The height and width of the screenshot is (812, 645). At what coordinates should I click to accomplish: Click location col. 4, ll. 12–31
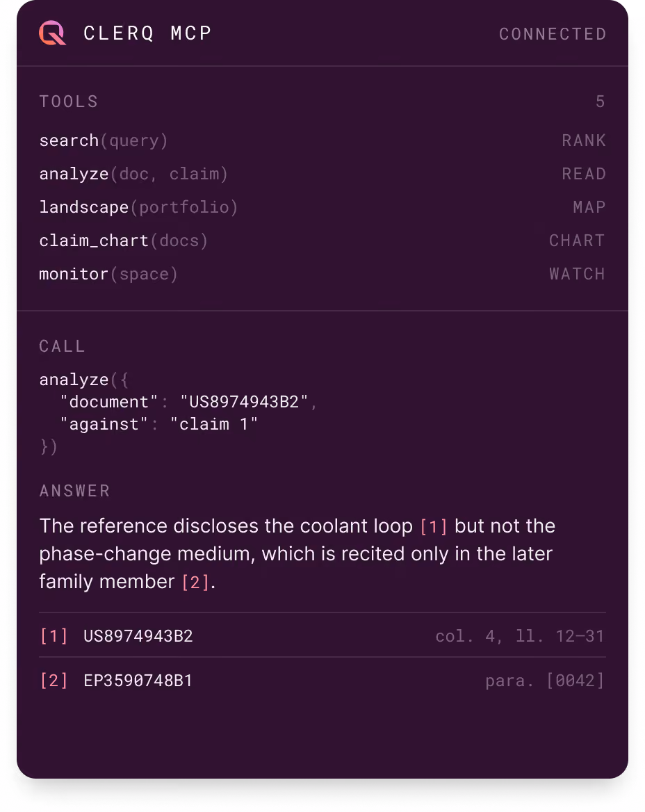tap(520, 636)
